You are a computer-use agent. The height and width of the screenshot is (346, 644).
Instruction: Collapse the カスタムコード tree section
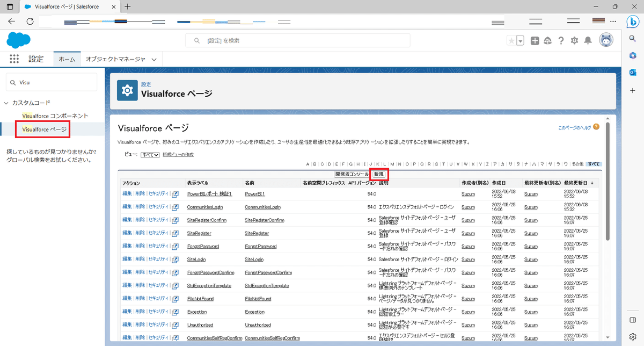click(x=6, y=103)
